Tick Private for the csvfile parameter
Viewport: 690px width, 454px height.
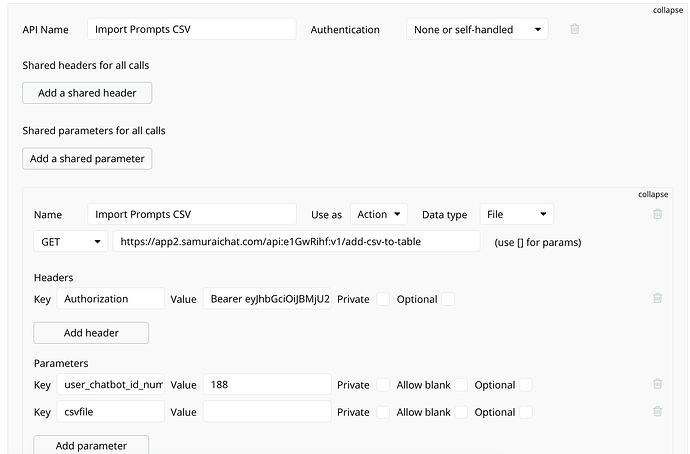(x=383, y=411)
